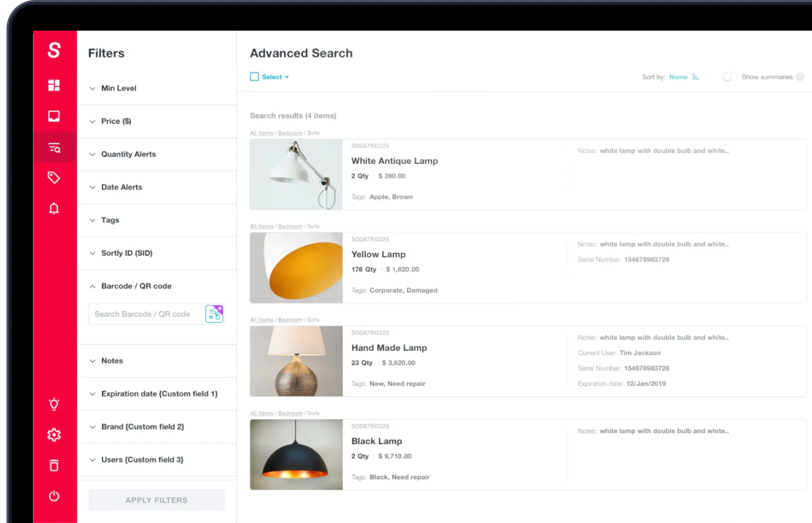Click the sort order icon beside Name
This screenshot has width=812, height=523.
point(695,77)
